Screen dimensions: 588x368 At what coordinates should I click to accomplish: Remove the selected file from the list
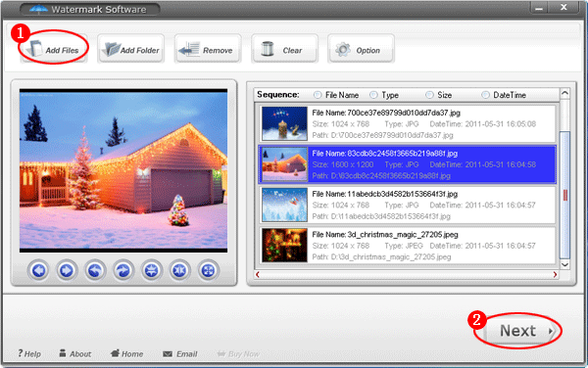(208, 49)
